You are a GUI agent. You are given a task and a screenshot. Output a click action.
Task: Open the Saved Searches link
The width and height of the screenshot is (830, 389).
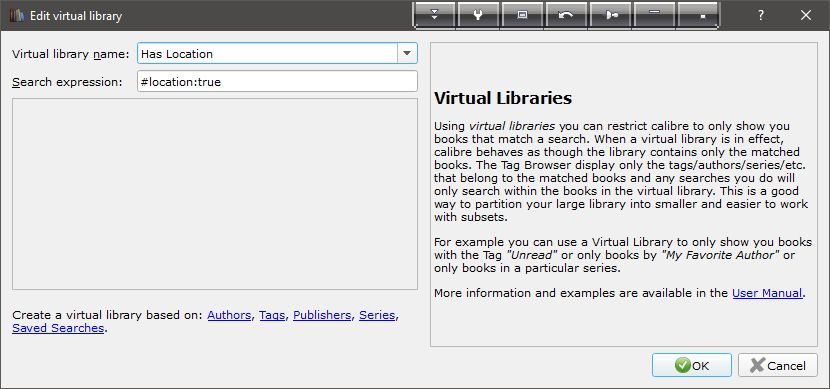point(58,328)
